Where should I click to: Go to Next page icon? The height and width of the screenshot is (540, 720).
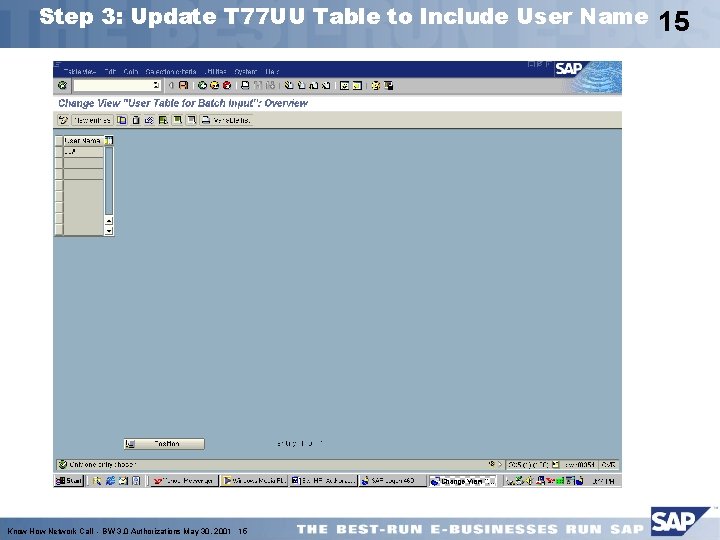314,85
